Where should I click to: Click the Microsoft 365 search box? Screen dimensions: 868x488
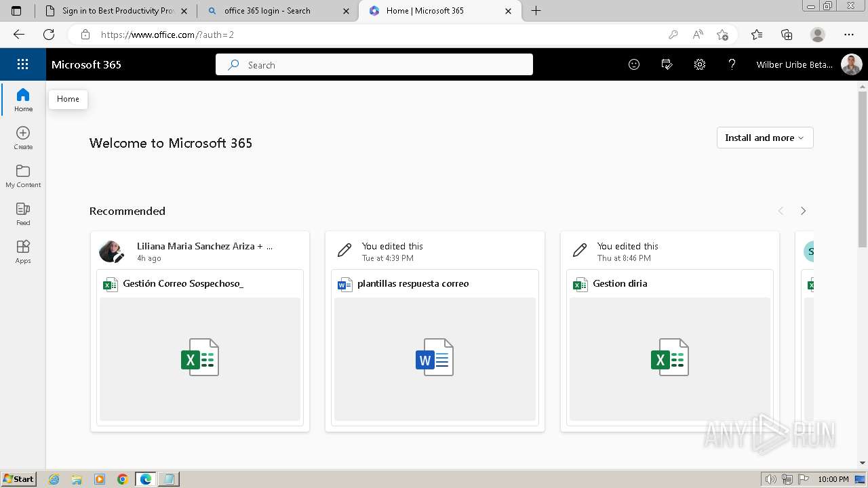point(374,64)
